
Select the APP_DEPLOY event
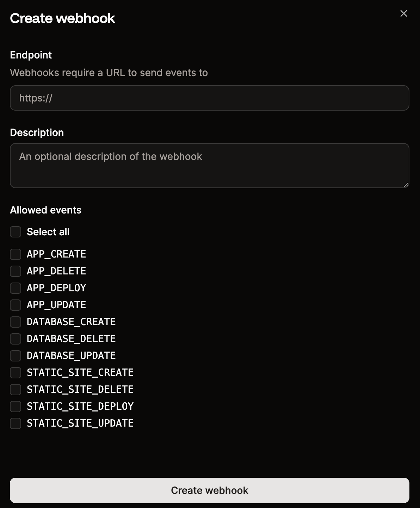point(15,288)
